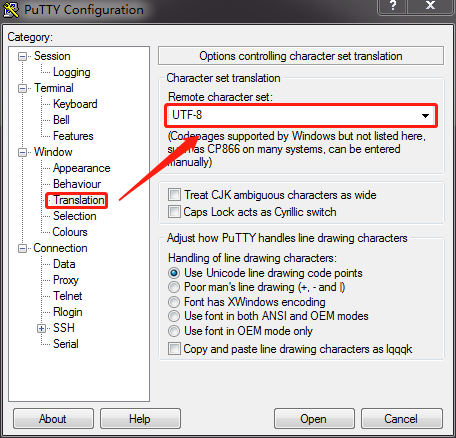Collapse the Session tree node
456x438 pixels.
[x=22, y=56]
